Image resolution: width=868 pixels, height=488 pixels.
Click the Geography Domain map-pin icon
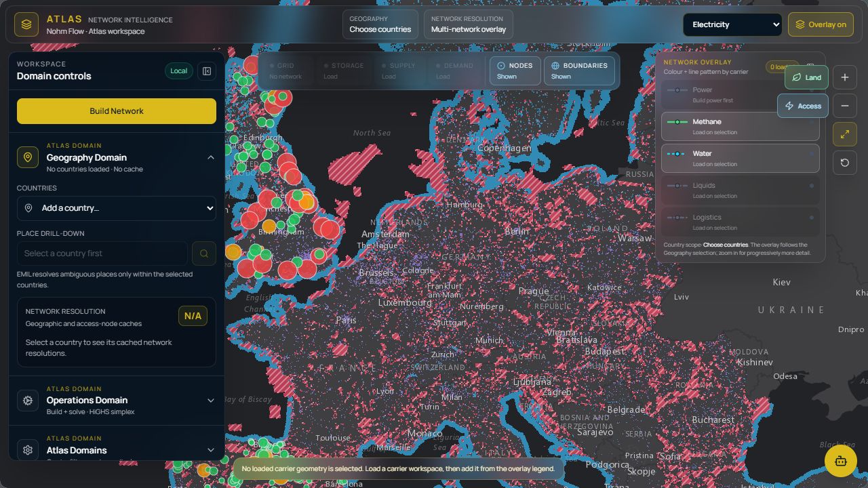point(28,157)
